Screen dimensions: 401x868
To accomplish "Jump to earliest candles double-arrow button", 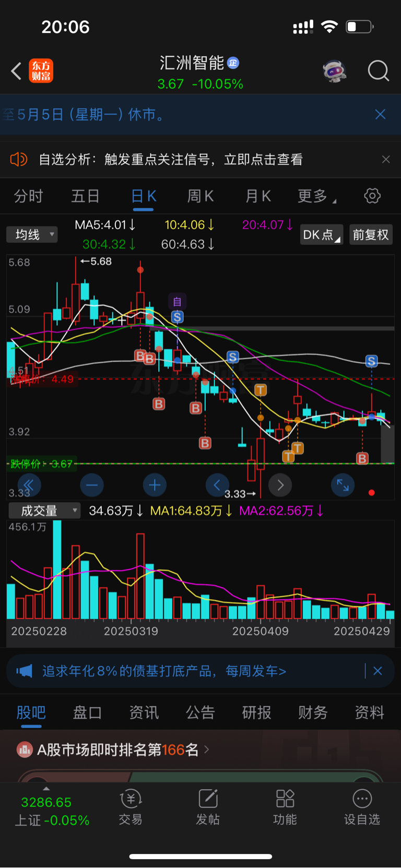I will (x=29, y=485).
